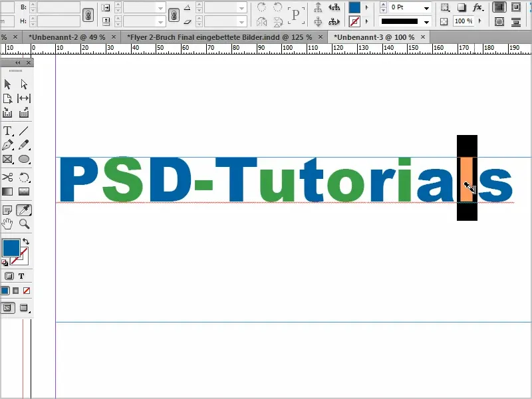Select the Selection tool (black arrow)
Viewport: 532px width, 399px height.
7,84
